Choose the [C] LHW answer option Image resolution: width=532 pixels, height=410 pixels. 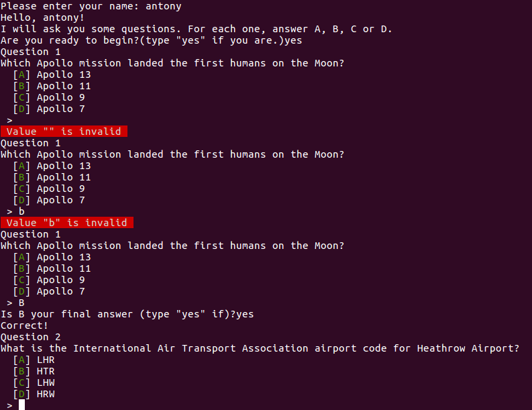coord(34,382)
